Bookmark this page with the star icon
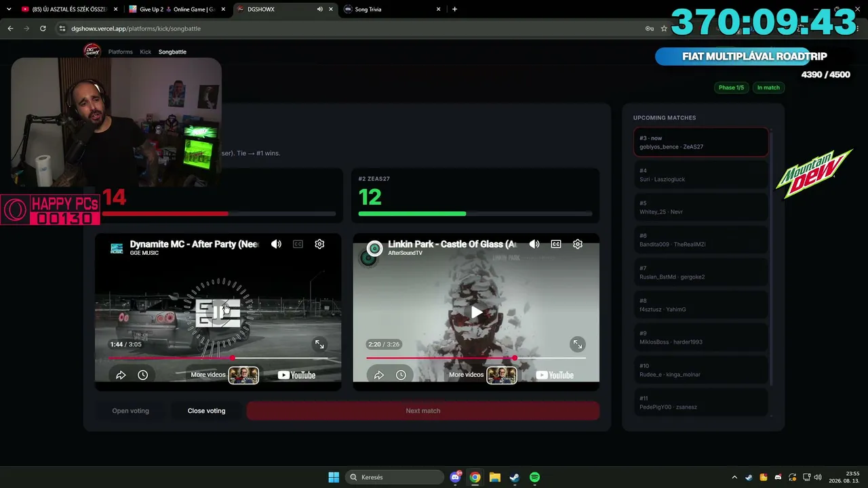This screenshot has height=488, width=868. tap(664, 28)
